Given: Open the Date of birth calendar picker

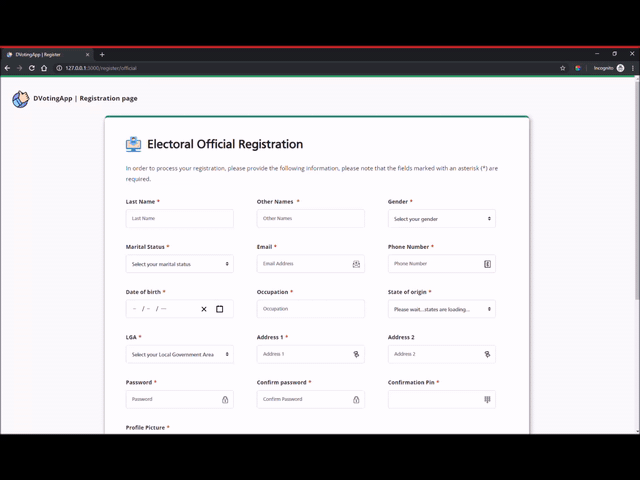Looking at the screenshot, I should pyautogui.click(x=220, y=309).
